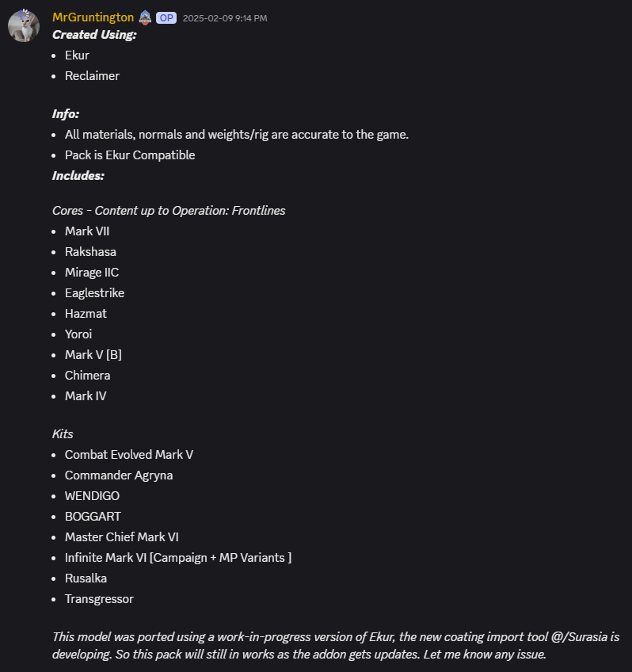Click the 'Mirage IIC' list entry
The height and width of the screenshot is (672, 632).
(92, 273)
